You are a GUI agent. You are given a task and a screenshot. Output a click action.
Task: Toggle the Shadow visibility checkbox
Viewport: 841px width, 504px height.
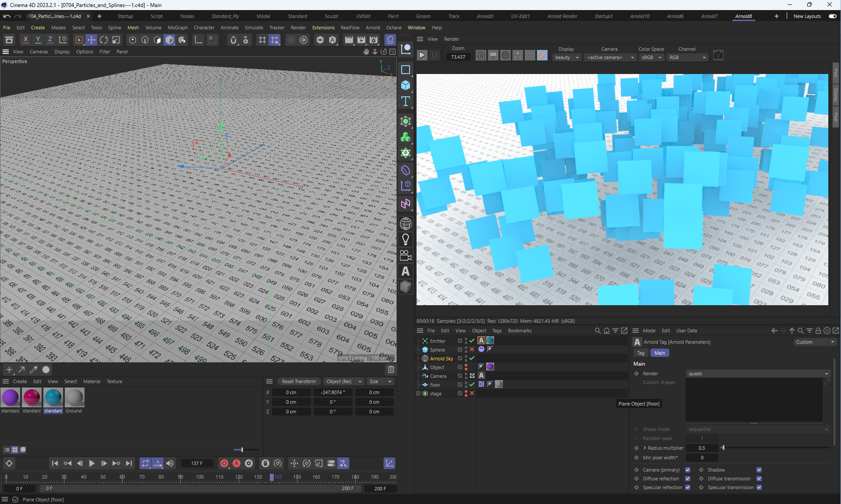coord(759,470)
